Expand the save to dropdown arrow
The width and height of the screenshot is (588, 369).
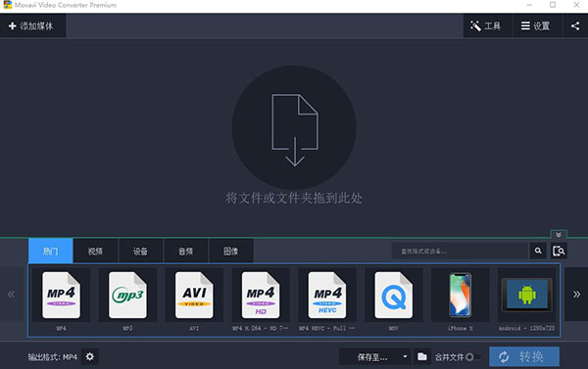(x=405, y=356)
